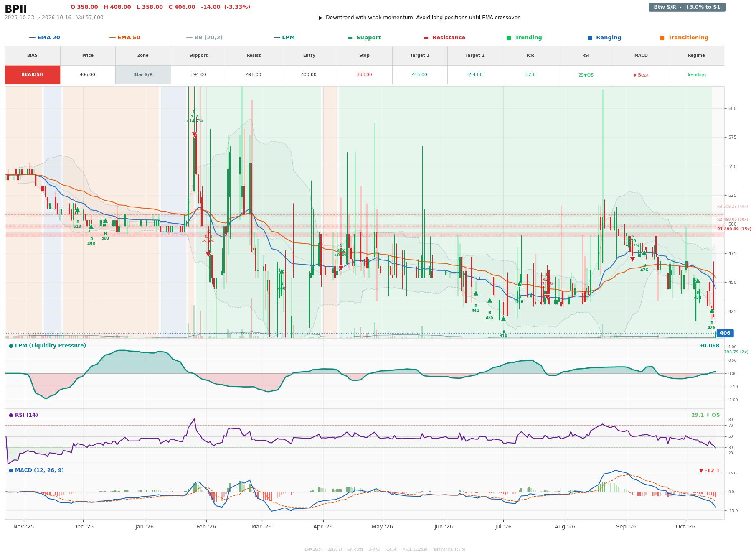
Task: Click the Feb '26 date axis label
Action: click(206, 527)
